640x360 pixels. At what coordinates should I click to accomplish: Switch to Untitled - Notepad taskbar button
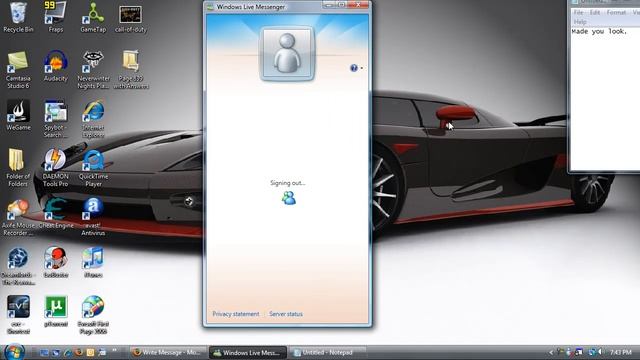coord(327,352)
